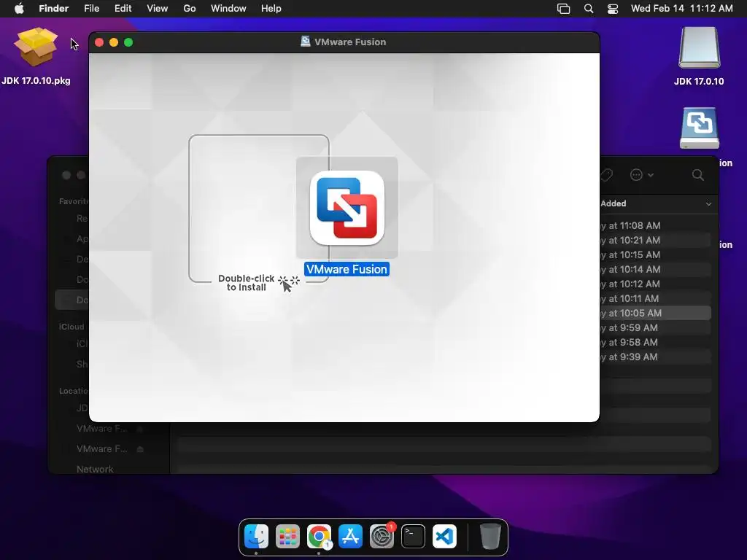Open Terminal from the Dock
Viewport: 747px width, 560px height.
pos(413,537)
